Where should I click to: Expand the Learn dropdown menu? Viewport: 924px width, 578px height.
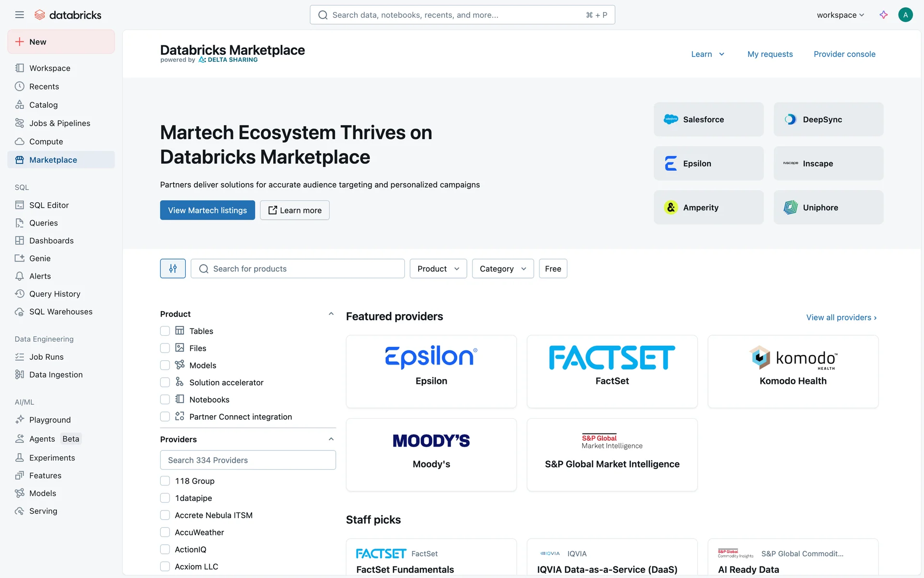(707, 54)
